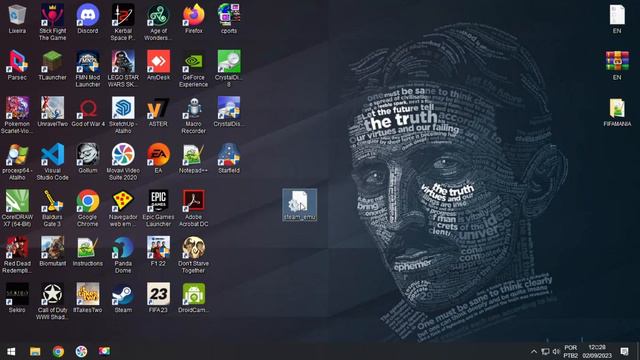Open the SketchUp Atalho icon
Viewport: 640px width, 360px height.
click(x=123, y=116)
